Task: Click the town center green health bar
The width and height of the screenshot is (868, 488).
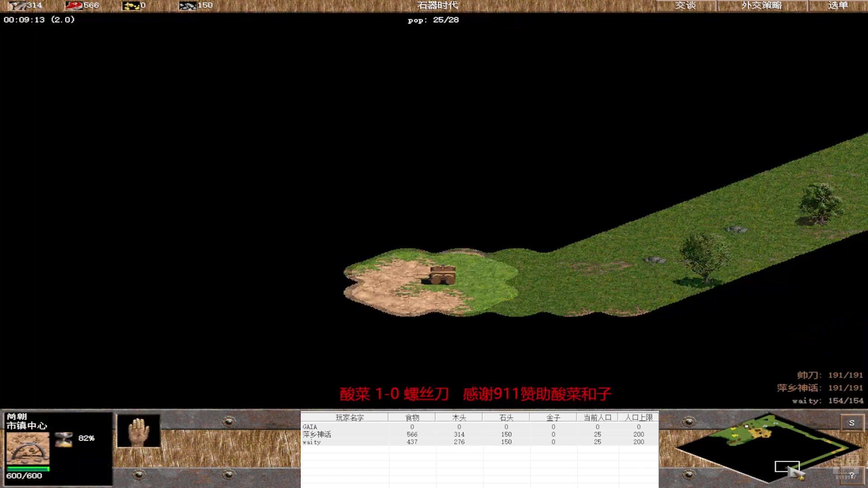Action: [x=28, y=469]
